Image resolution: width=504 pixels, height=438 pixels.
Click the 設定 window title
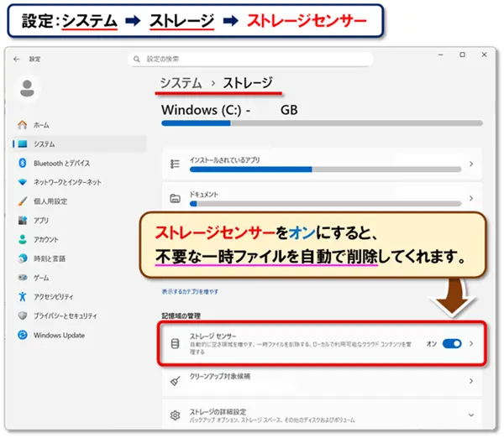(34, 59)
